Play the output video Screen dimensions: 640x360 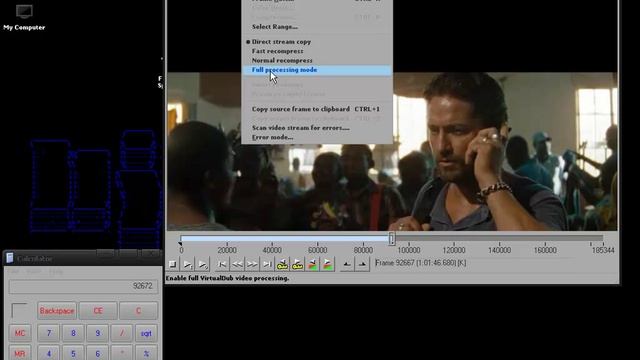pyautogui.click(x=203, y=264)
